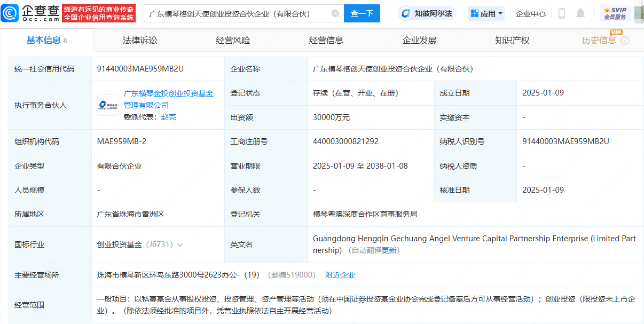
Task: Open the 企业发展 tab
Action: (x=419, y=40)
